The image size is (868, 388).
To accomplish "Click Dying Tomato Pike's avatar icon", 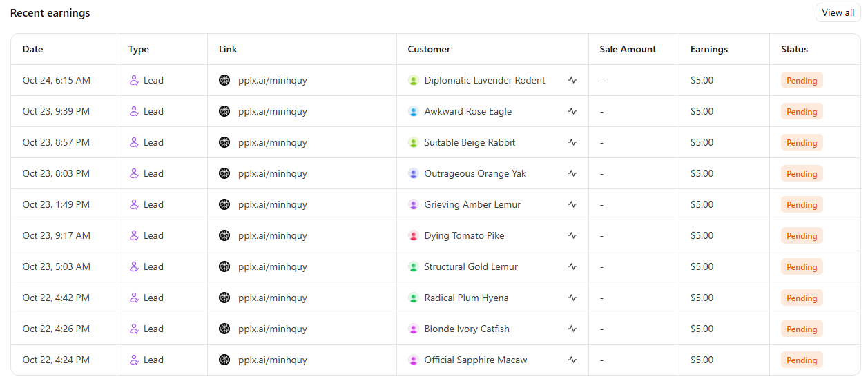I will click(414, 235).
